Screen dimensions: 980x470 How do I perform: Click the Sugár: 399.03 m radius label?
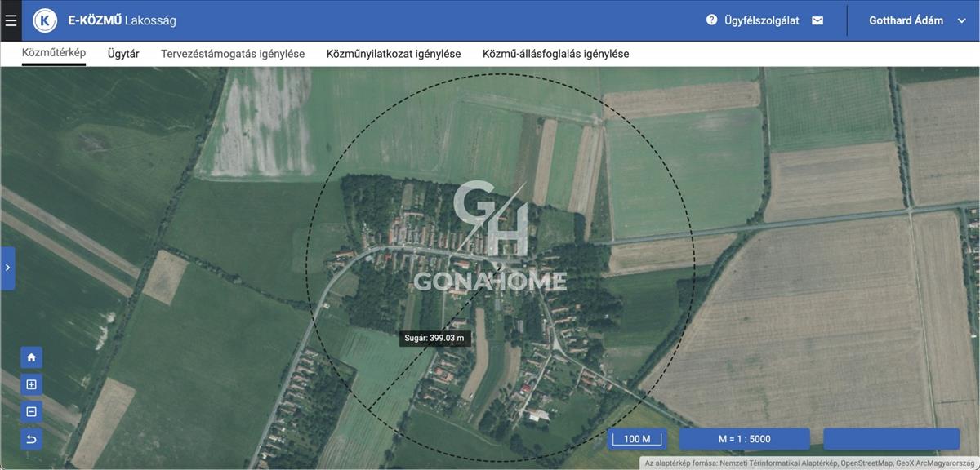[435, 338]
